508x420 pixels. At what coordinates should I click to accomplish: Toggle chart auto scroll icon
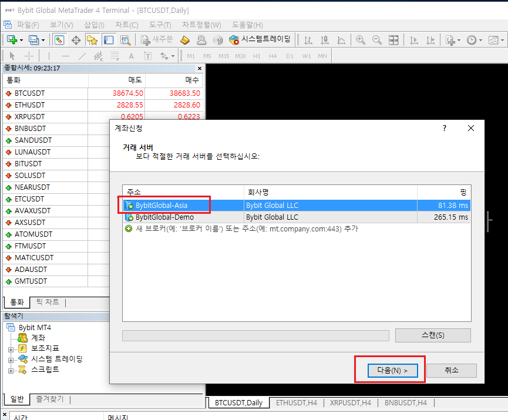click(x=413, y=40)
